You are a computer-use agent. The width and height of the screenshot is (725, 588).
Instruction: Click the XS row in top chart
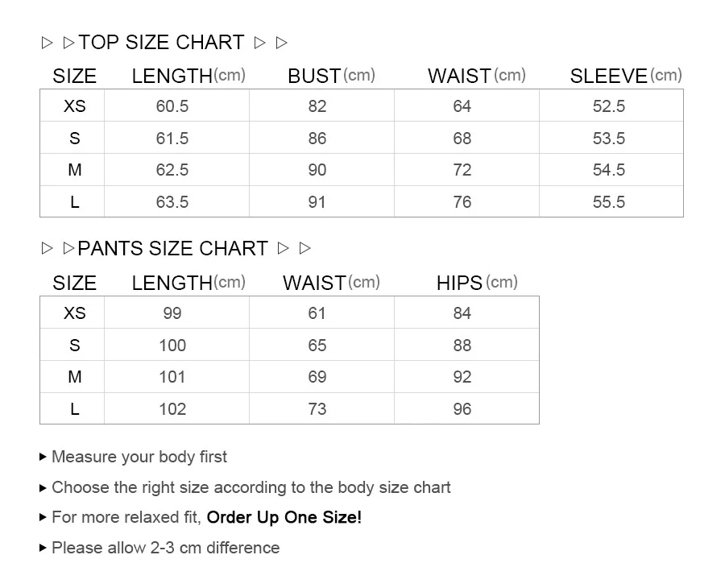(x=362, y=106)
